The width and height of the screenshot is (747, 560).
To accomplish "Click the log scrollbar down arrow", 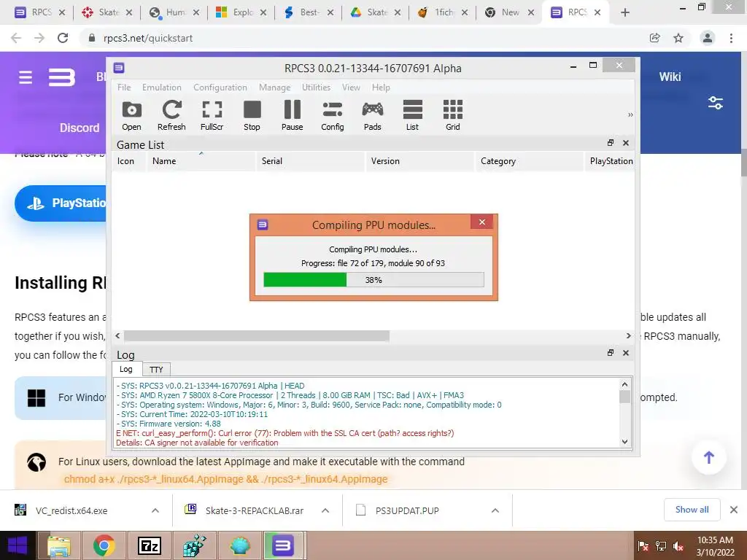I will pos(624,441).
